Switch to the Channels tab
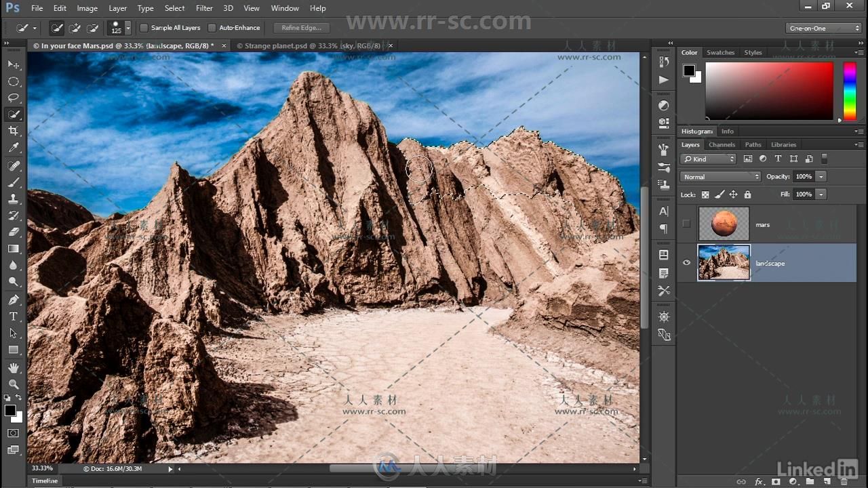Image resolution: width=868 pixels, height=488 pixels. click(x=722, y=144)
